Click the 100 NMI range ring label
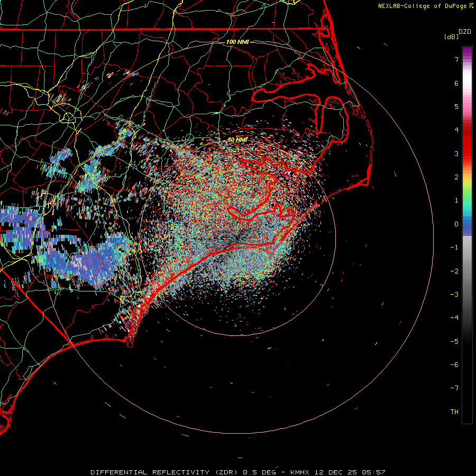The image size is (476, 476). pos(237,42)
